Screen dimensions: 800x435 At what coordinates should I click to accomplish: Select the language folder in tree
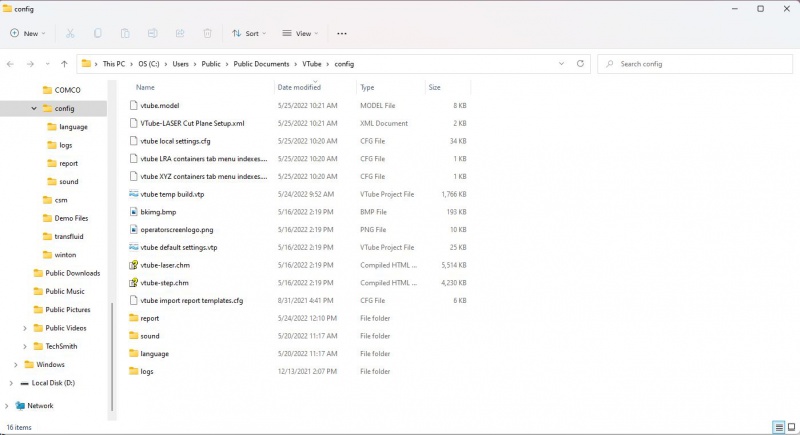[67, 127]
